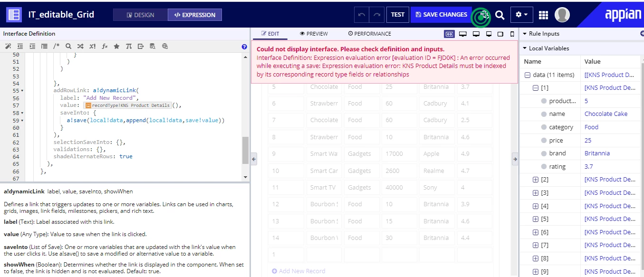Open the PERFORMANCE tab
The height and width of the screenshot is (277, 644).
click(x=369, y=34)
